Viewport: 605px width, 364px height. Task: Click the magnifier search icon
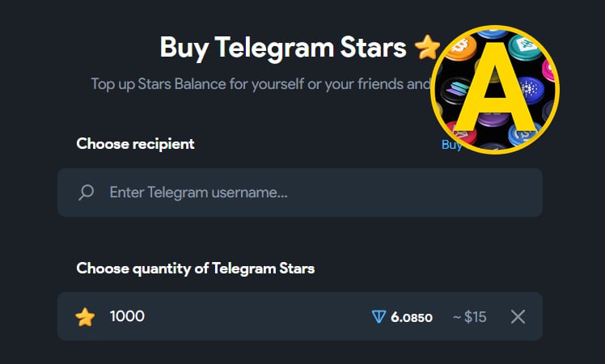86,193
